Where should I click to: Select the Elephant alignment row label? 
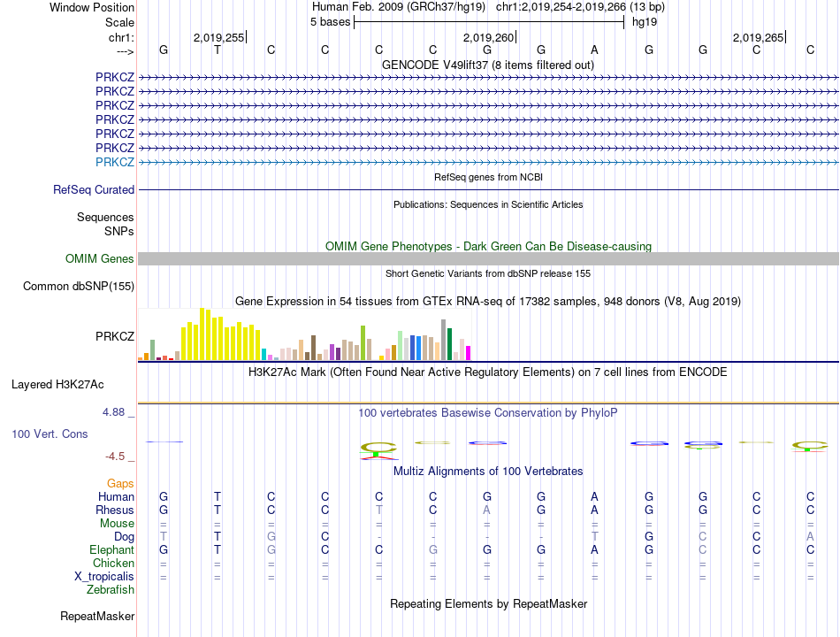pyautogui.click(x=111, y=550)
